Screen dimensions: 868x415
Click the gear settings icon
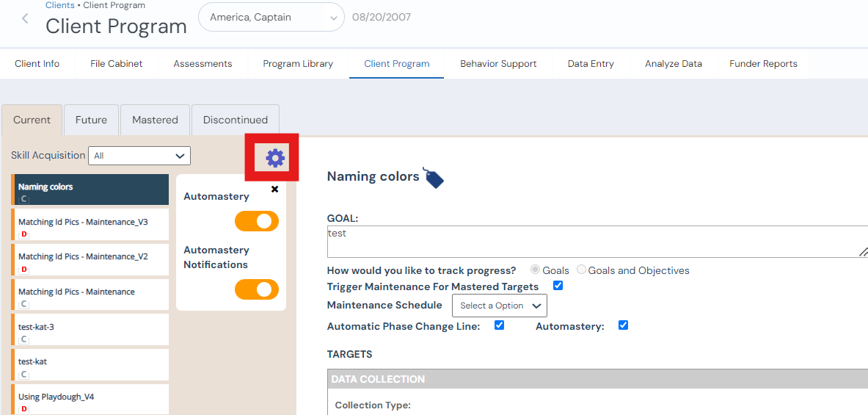(x=274, y=157)
